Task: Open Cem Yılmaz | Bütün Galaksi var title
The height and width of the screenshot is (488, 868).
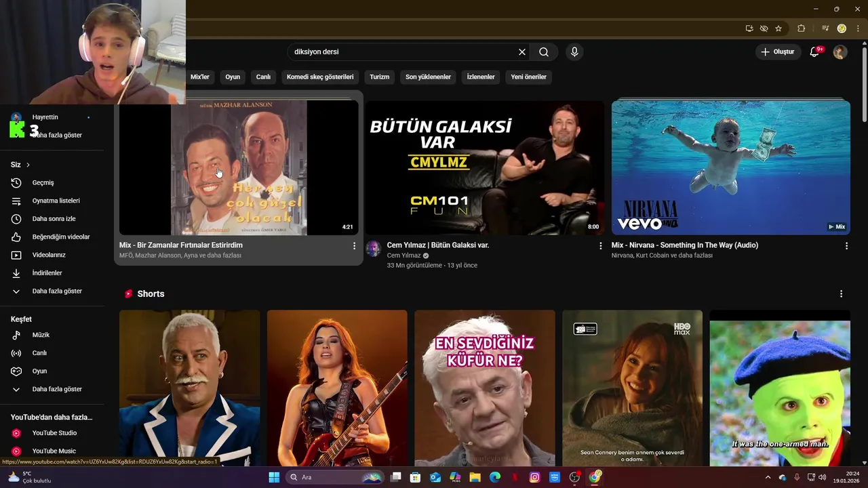Action: pyautogui.click(x=438, y=245)
